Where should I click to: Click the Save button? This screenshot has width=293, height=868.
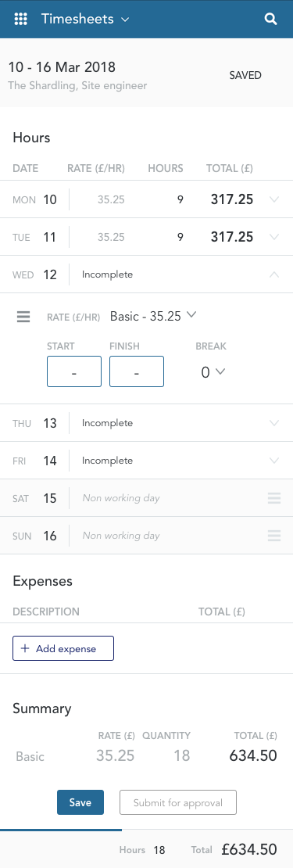(x=80, y=802)
